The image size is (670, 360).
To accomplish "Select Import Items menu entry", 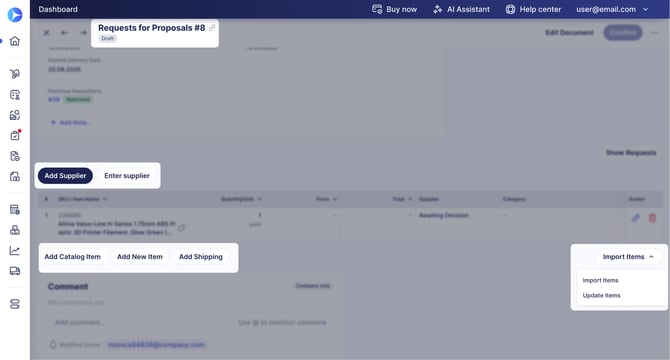I will (600, 280).
